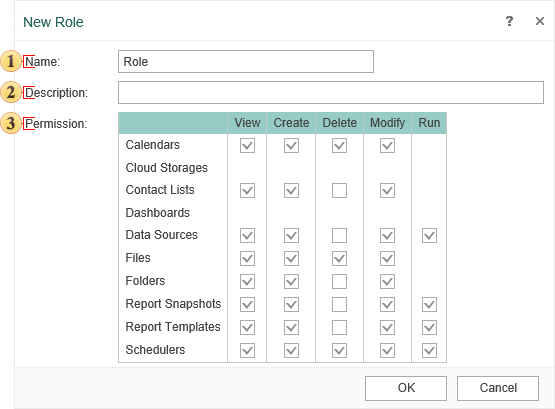Click the Cloud Storages row label
The height and width of the screenshot is (409, 555).
click(166, 168)
